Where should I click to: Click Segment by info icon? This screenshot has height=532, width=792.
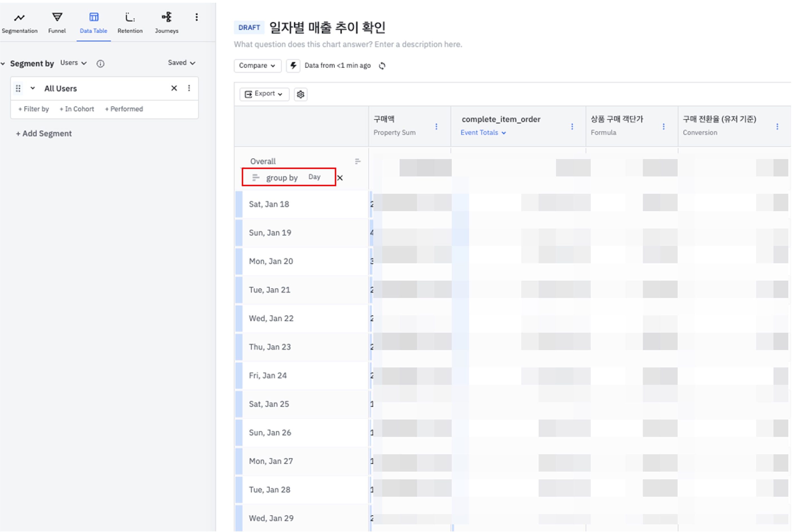pos(100,63)
